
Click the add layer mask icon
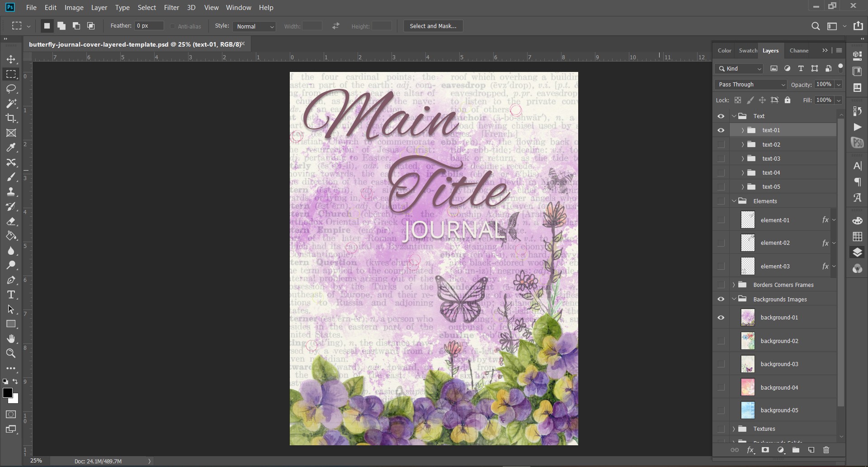[765, 450]
